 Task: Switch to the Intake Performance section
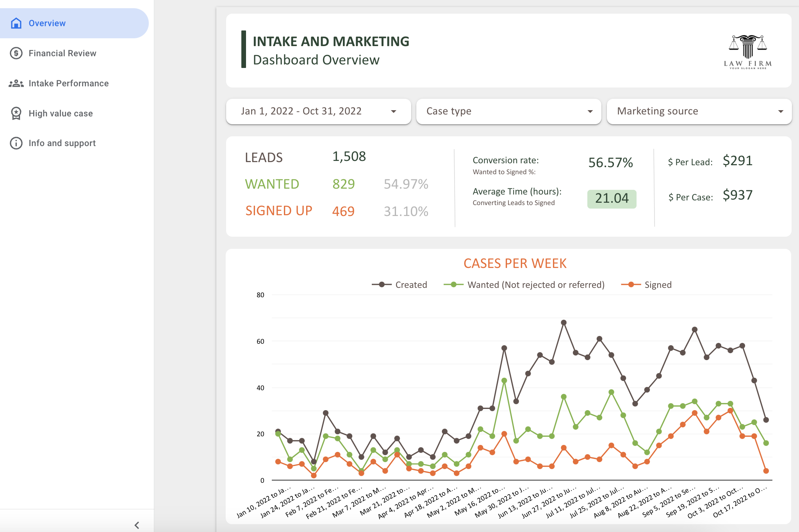click(68, 83)
